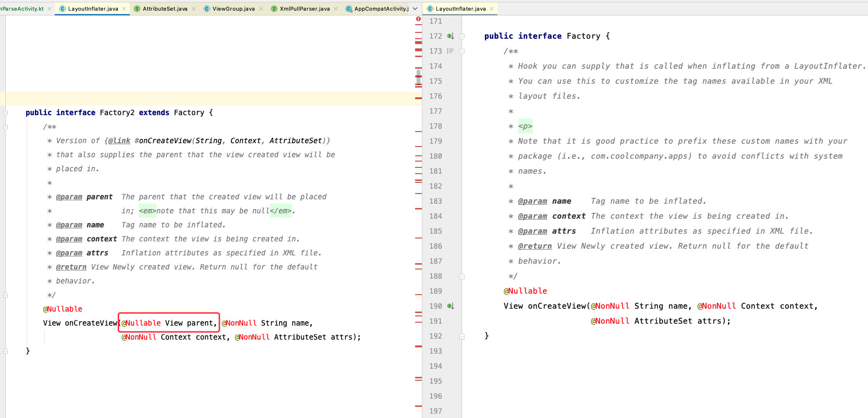Click @Nullable View parent parameter
This screenshot has width=868, height=418.
169,323
